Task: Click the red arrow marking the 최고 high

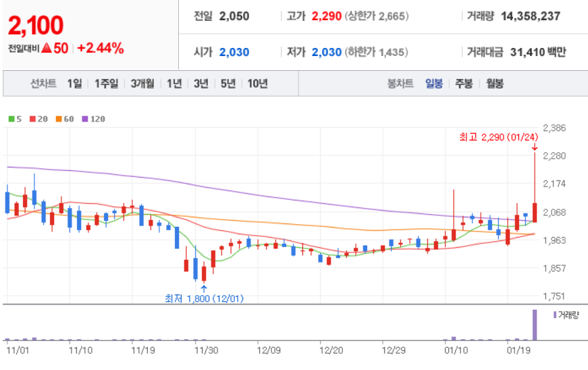Action: pyautogui.click(x=535, y=147)
